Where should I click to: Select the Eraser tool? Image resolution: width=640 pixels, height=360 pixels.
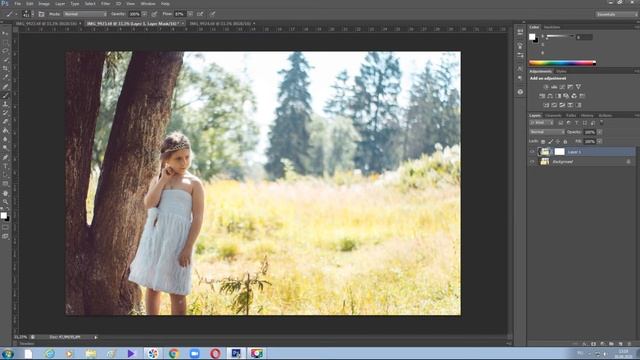tap(5, 121)
